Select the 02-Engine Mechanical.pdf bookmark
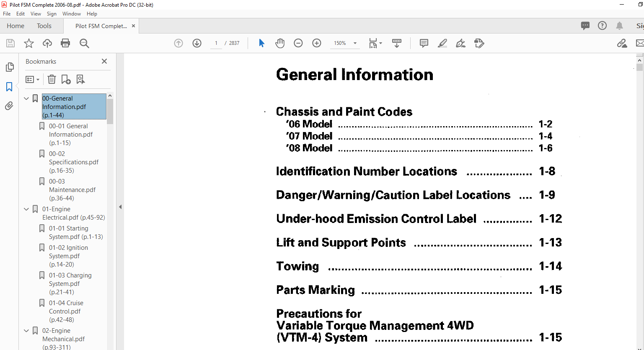This screenshot has height=350, width=644. click(63, 339)
